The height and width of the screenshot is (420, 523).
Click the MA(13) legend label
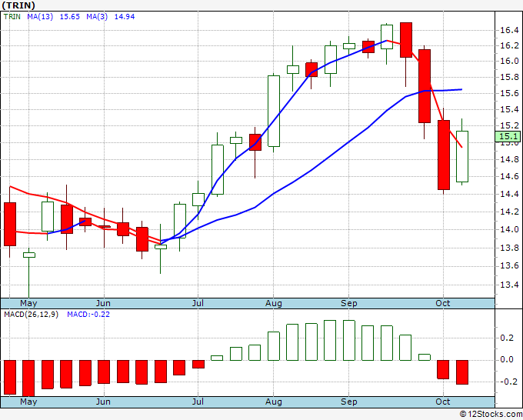point(40,17)
